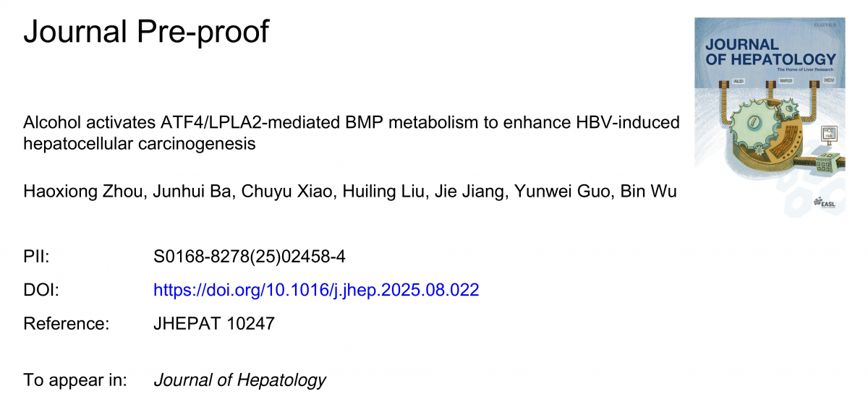Image resolution: width=868 pixels, height=407 pixels.
Task: Click the ALD plug label on cover
Action: click(x=739, y=81)
